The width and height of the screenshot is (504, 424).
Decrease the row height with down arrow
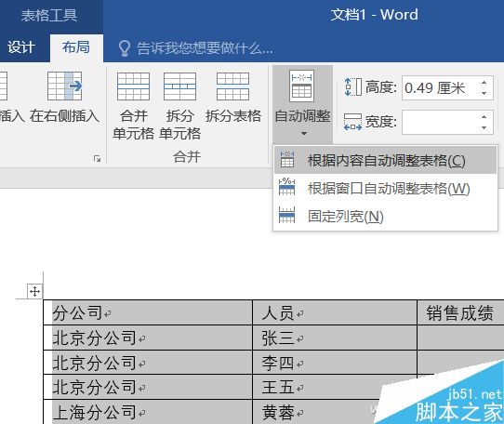coord(484,93)
